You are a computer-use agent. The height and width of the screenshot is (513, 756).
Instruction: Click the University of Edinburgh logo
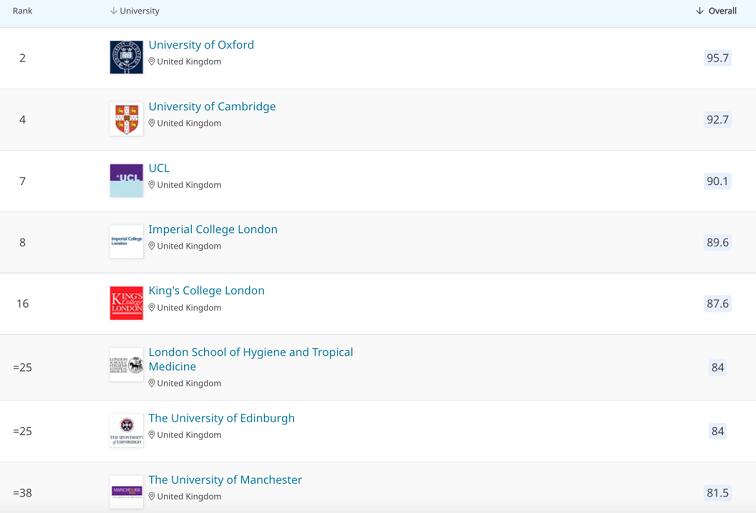click(x=126, y=430)
